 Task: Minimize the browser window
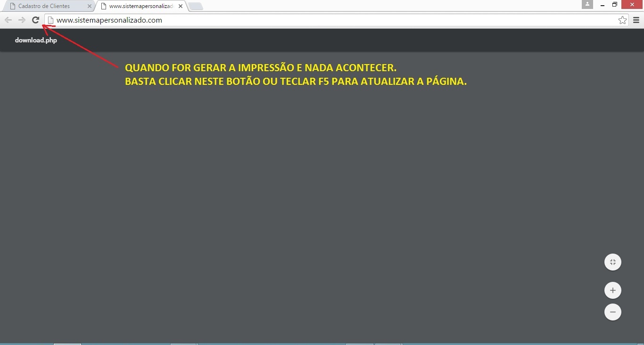coord(602,5)
